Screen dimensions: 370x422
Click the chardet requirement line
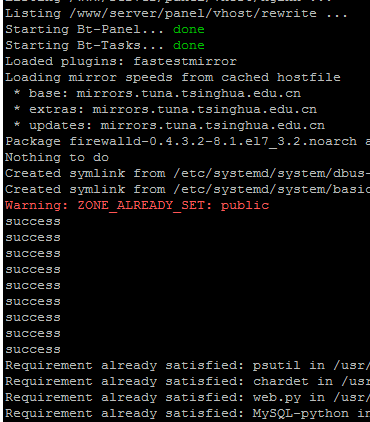click(x=188, y=382)
